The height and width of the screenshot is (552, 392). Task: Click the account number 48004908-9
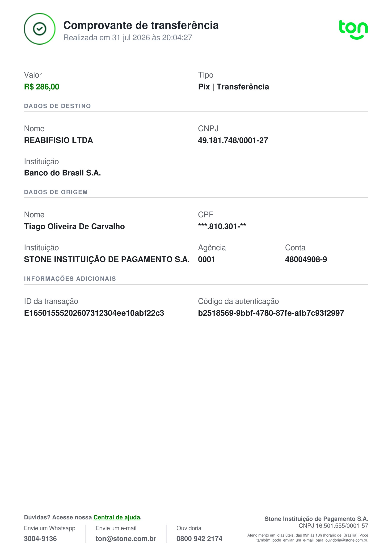click(x=306, y=259)
